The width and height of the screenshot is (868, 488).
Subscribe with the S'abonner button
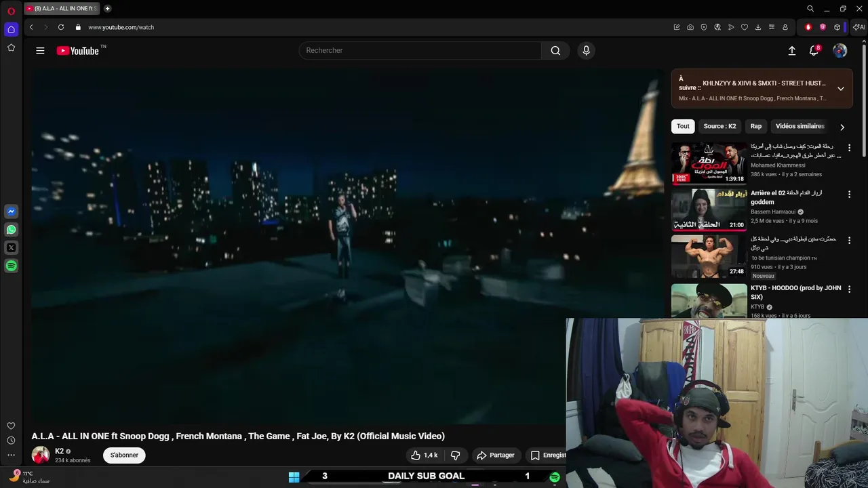coord(124,455)
